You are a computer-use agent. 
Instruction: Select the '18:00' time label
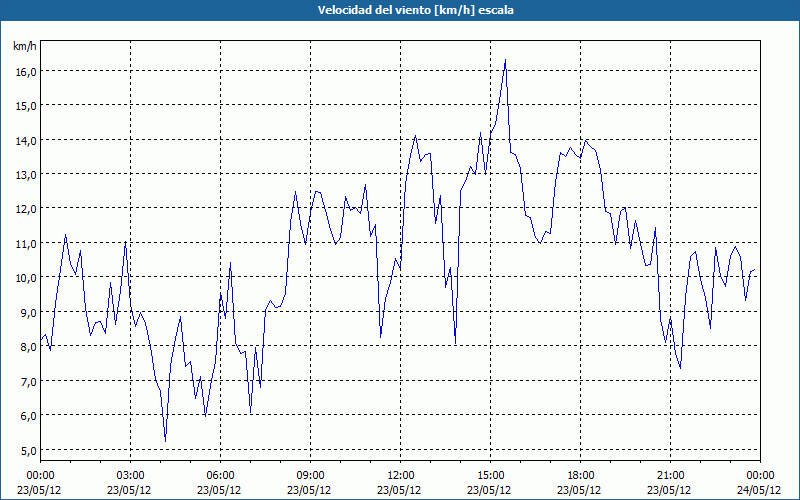click(x=581, y=476)
